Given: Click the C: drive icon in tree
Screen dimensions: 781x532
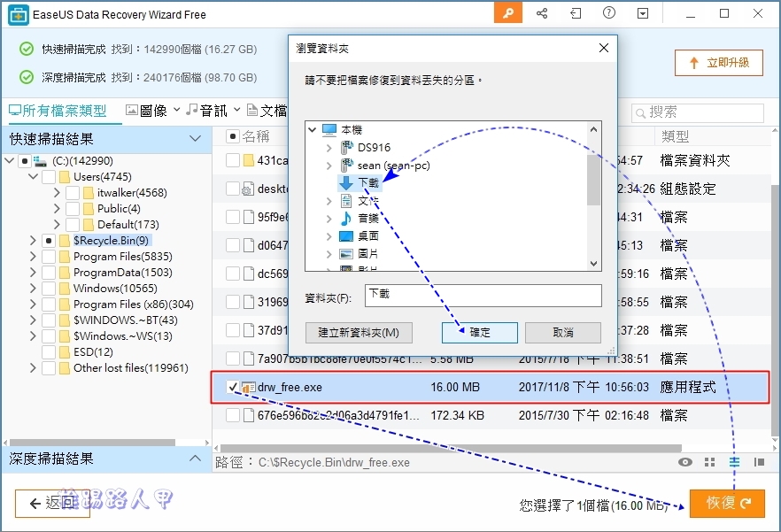Looking at the screenshot, I should [x=41, y=161].
